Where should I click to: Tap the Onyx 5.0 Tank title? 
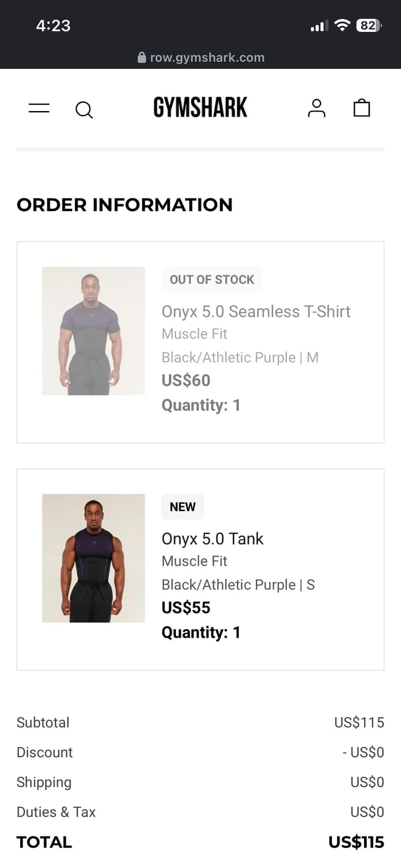[212, 539]
